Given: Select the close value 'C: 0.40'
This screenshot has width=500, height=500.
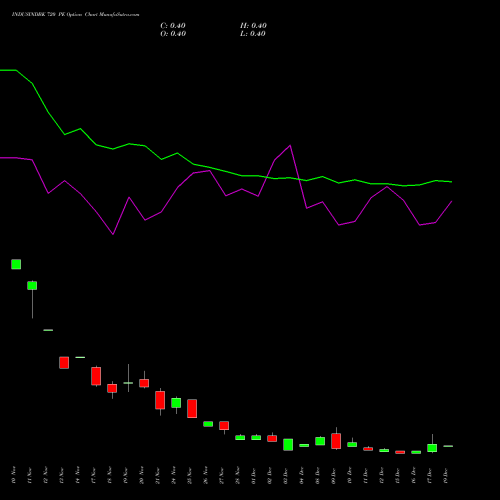Looking at the screenshot, I should 173,26.
